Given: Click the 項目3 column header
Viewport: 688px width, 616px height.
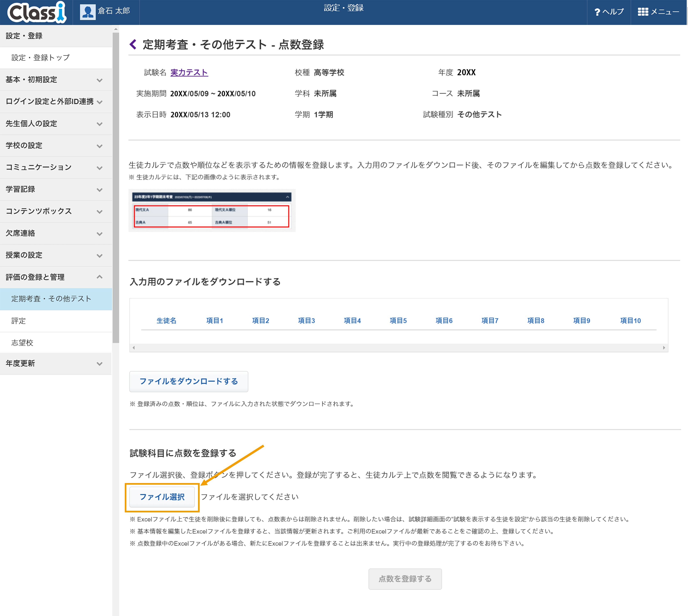Looking at the screenshot, I should click(306, 321).
